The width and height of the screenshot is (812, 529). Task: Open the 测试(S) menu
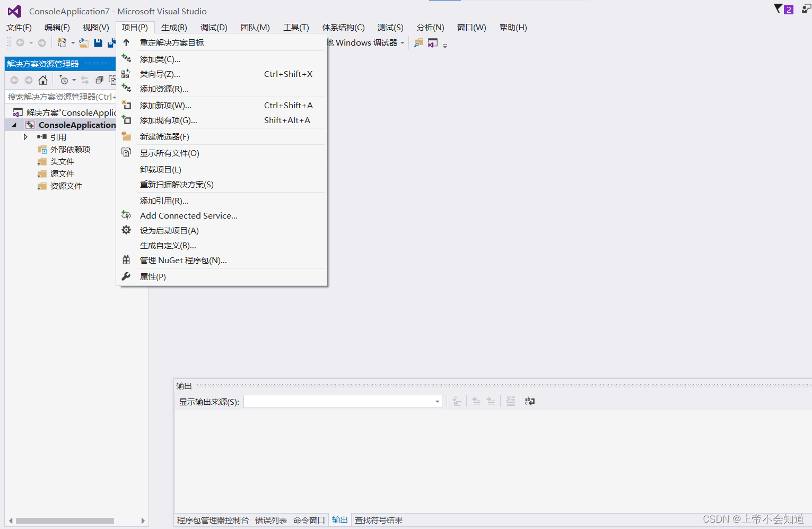point(390,27)
